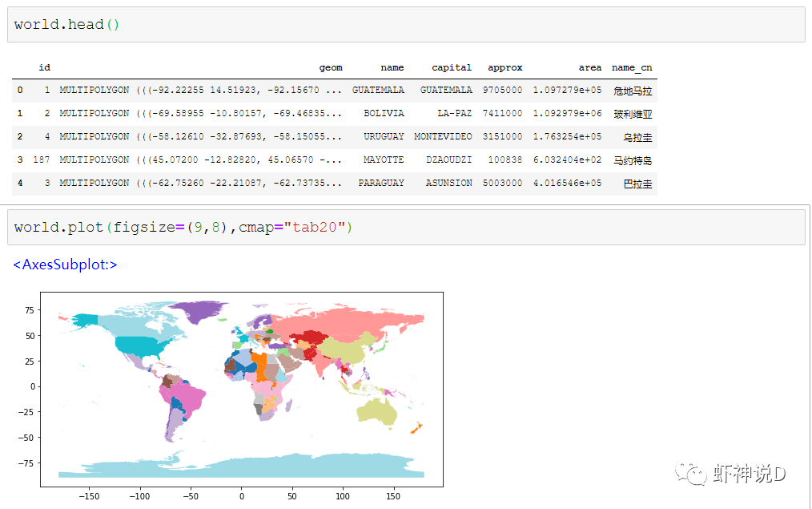Click the 'name_cn' column header

[632, 67]
